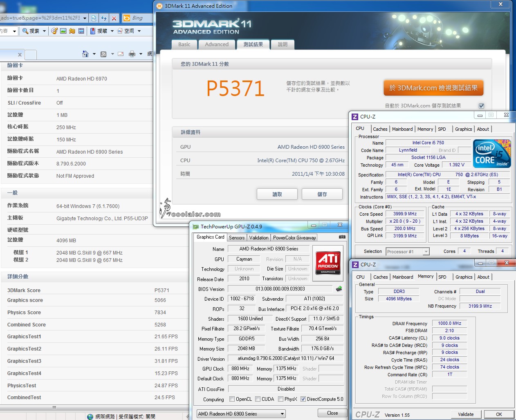The width and height of the screenshot is (516, 420).
Task: Open the Mainboard tab in CPU-Z processor window
Action: pos(402,129)
